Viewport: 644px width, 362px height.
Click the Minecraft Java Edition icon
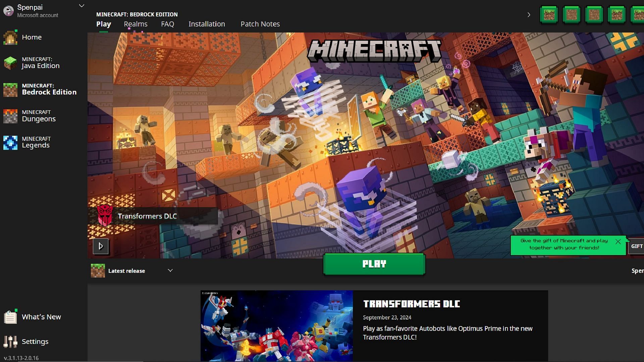[x=11, y=62]
